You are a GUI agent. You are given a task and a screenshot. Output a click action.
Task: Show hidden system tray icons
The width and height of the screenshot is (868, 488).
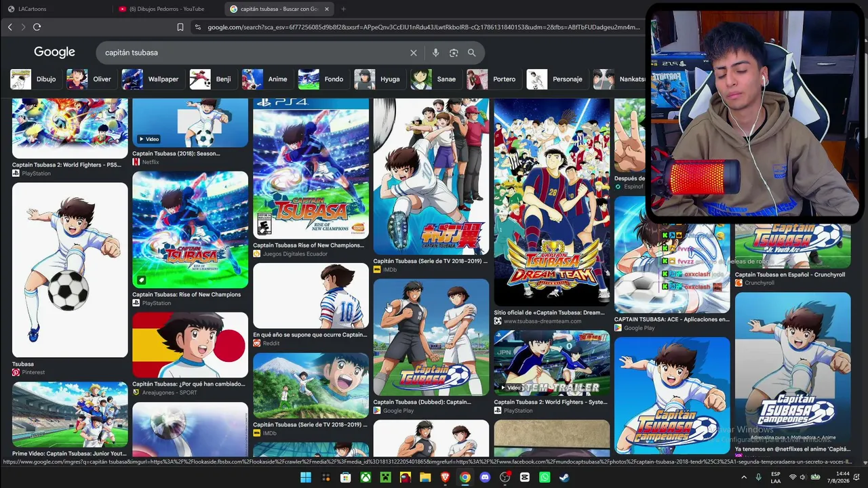(x=744, y=477)
